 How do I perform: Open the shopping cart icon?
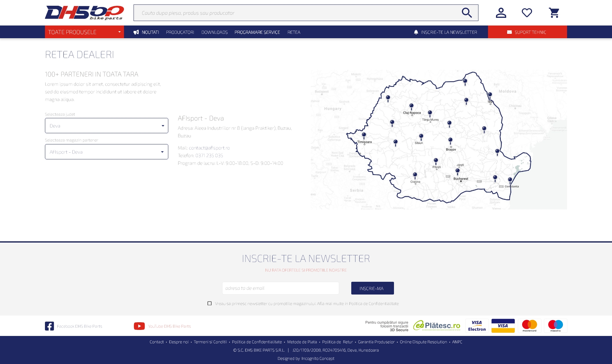[554, 13]
